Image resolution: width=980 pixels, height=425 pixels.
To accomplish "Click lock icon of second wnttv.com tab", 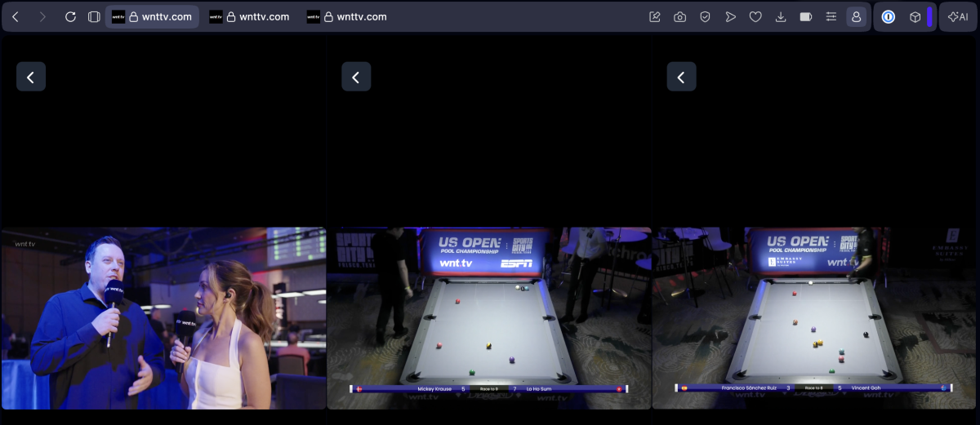I will [x=231, y=16].
